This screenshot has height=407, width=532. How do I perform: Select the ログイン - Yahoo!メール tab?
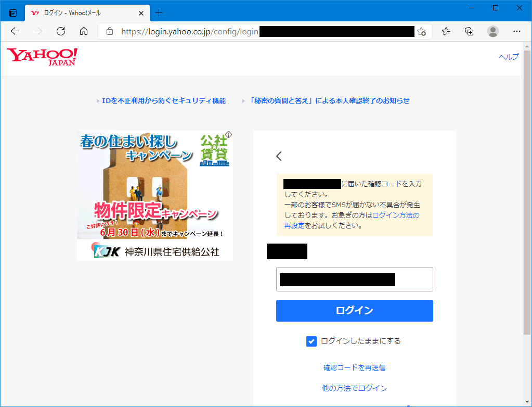click(83, 12)
